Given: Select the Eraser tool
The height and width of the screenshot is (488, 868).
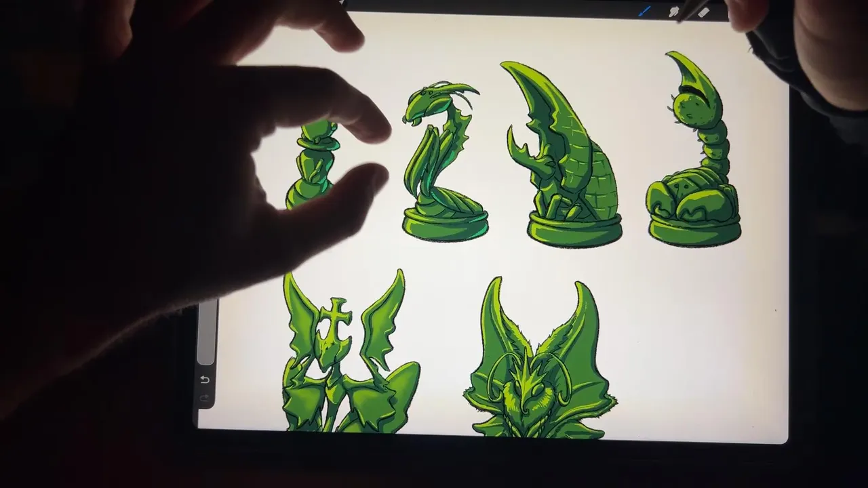Looking at the screenshot, I should pyautogui.click(x=703, y=12).
